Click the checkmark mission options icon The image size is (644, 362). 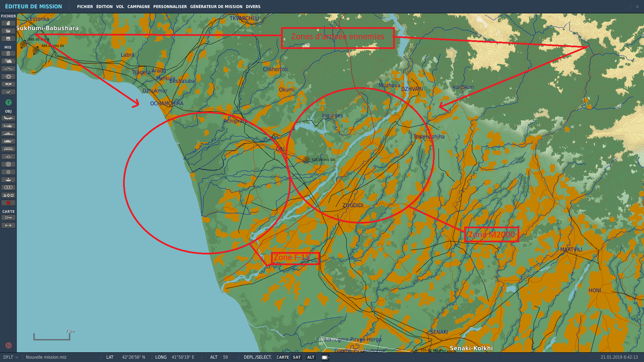pos(8,92)
